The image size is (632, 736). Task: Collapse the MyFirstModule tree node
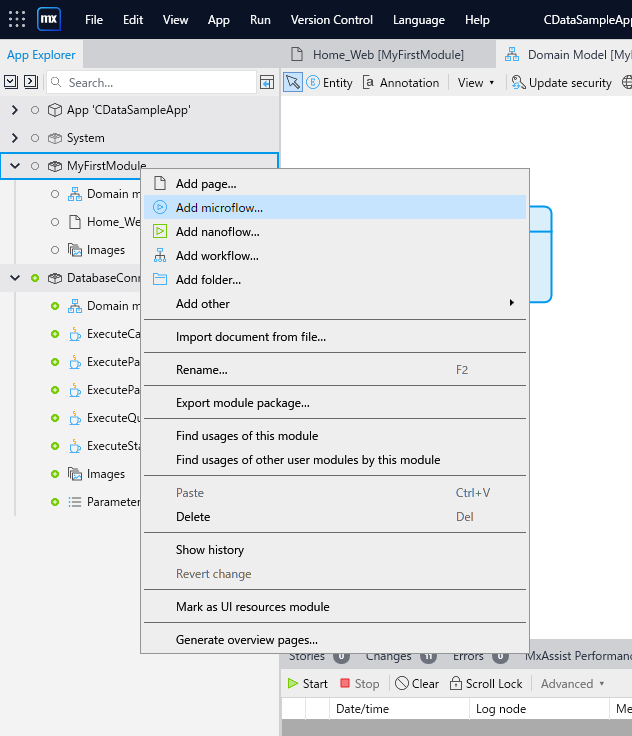15,166
